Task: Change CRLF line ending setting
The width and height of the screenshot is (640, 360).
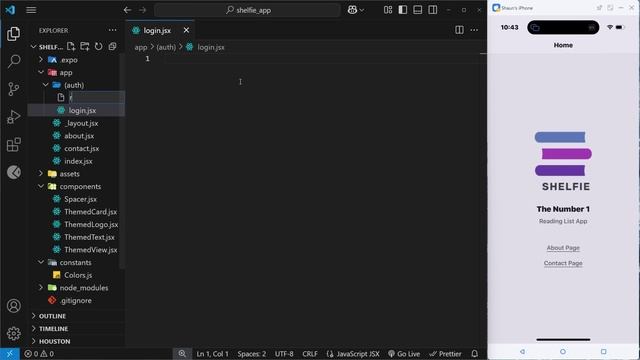Action: pyautogui.click(x=310, y=354)
